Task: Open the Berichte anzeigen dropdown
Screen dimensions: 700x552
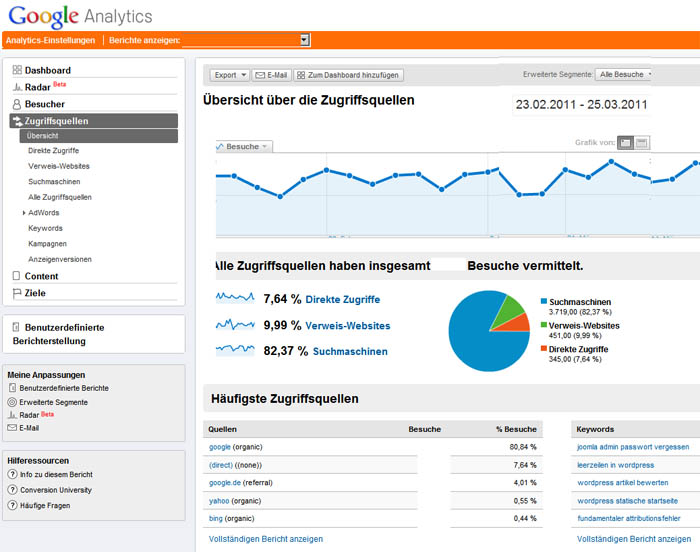Action: click(x=246, y=40)
